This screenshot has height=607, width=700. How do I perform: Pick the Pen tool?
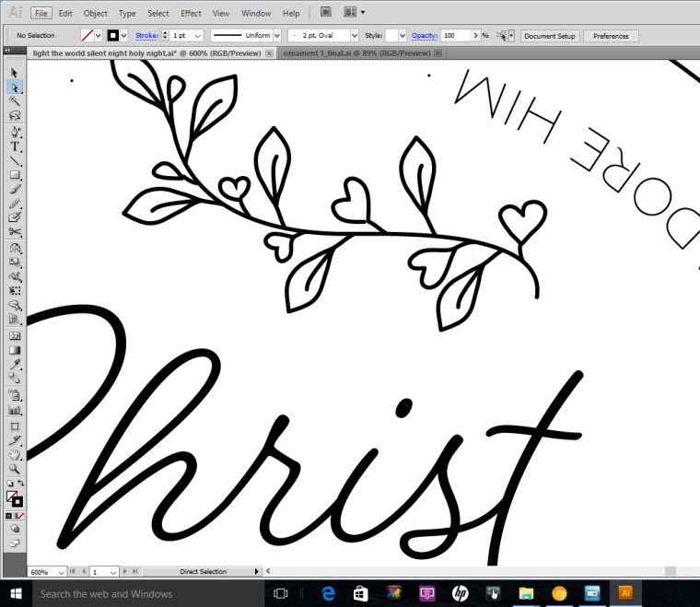coord(15,132)
